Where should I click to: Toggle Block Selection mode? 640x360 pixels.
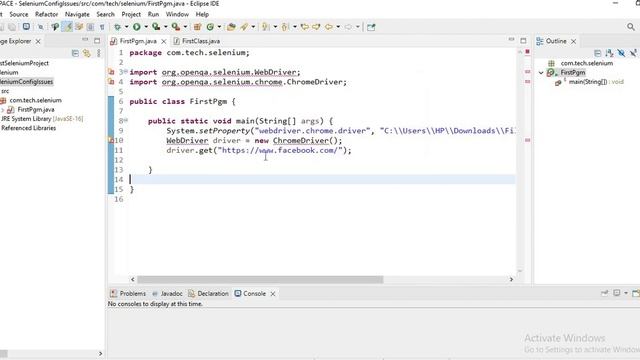(91, 27)
